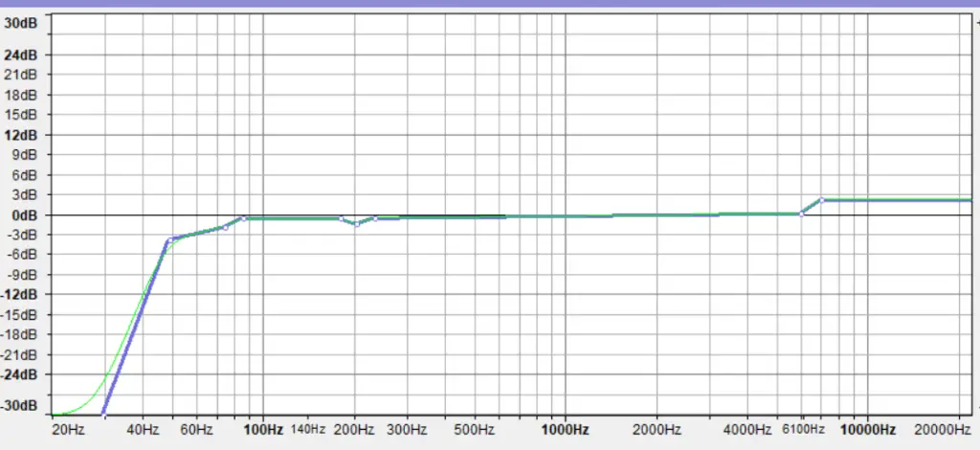Select the curve point at +2dB near 7000Hz
Viewport: 980px width, 450px height.
(x=822, y=200)
